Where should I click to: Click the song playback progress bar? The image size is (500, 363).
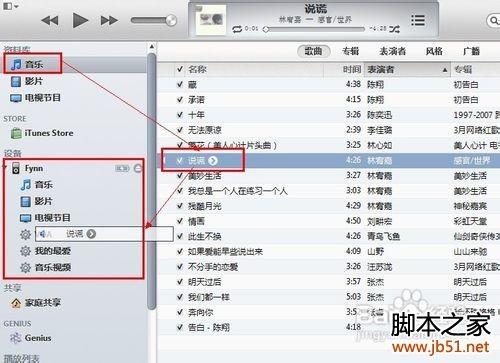click(x=314, y=29)
